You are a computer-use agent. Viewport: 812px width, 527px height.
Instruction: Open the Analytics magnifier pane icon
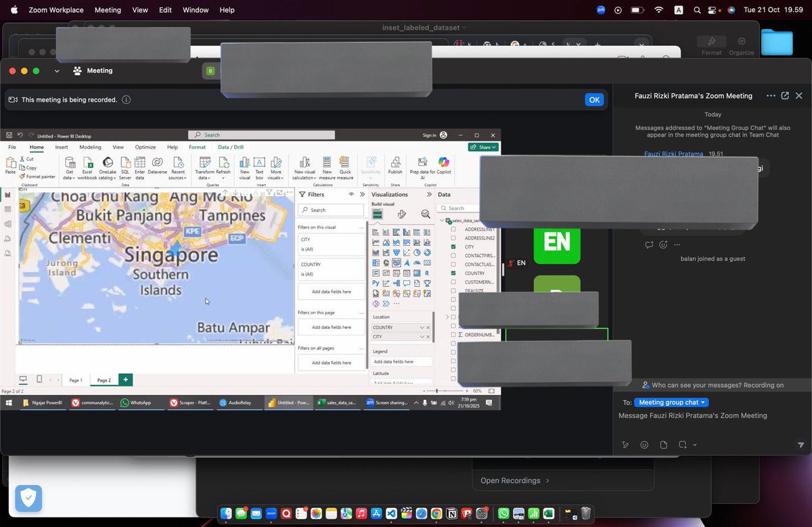[x=426, y=214]
